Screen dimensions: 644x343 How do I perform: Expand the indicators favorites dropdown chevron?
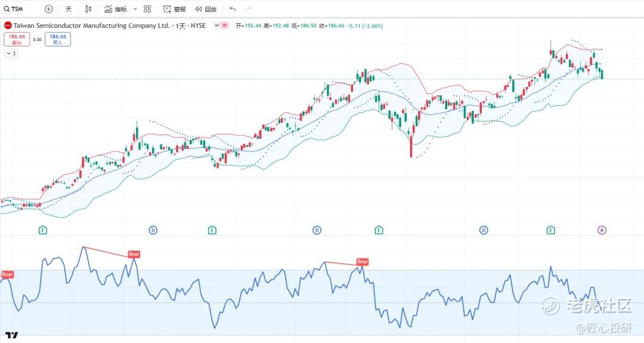click(x=135, y=9)
